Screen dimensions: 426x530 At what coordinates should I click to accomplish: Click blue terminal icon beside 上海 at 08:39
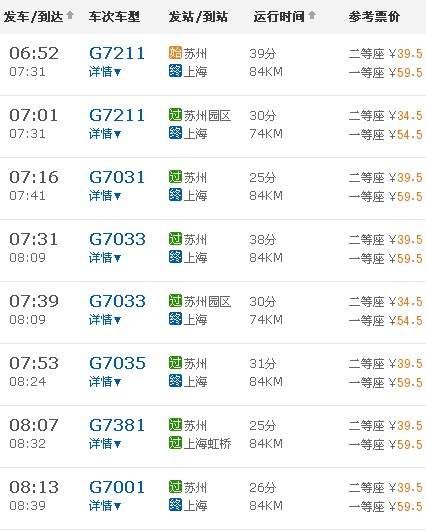(x=175, y=505)
